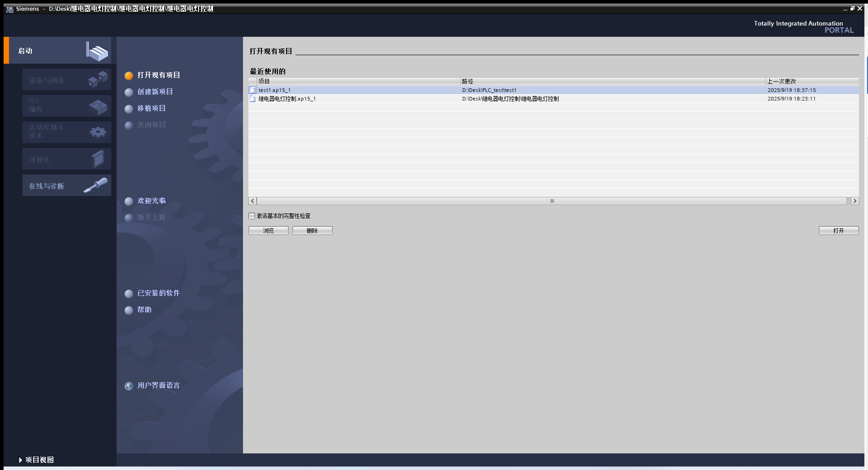Click bullet next to 帮助

(129, 310)
